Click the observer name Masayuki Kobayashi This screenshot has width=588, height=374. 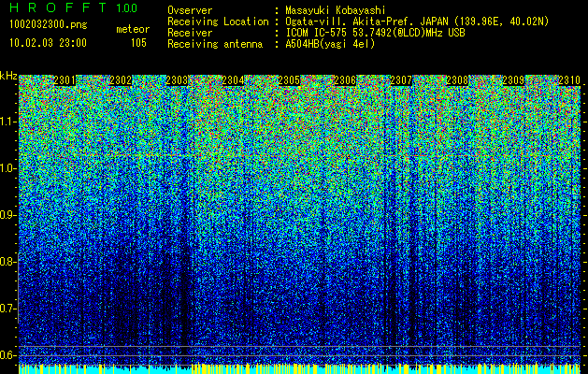pos(335,10)
